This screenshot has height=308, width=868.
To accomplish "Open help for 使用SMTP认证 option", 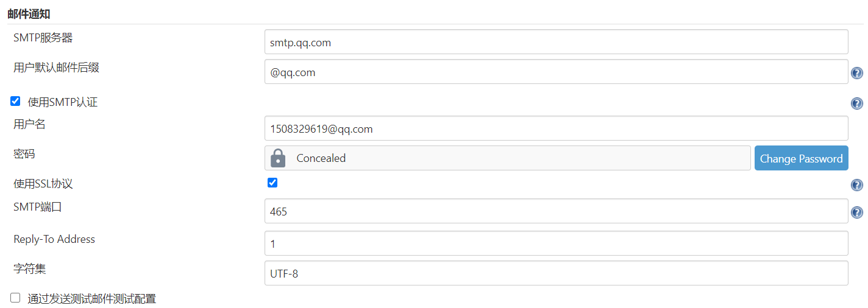I will point(856,103).
